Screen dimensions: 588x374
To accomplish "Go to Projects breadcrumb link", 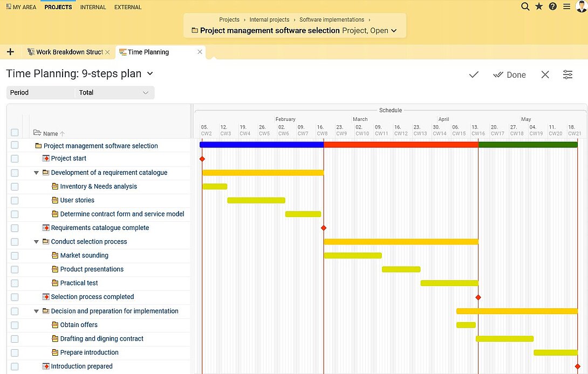I will [229, 19].
